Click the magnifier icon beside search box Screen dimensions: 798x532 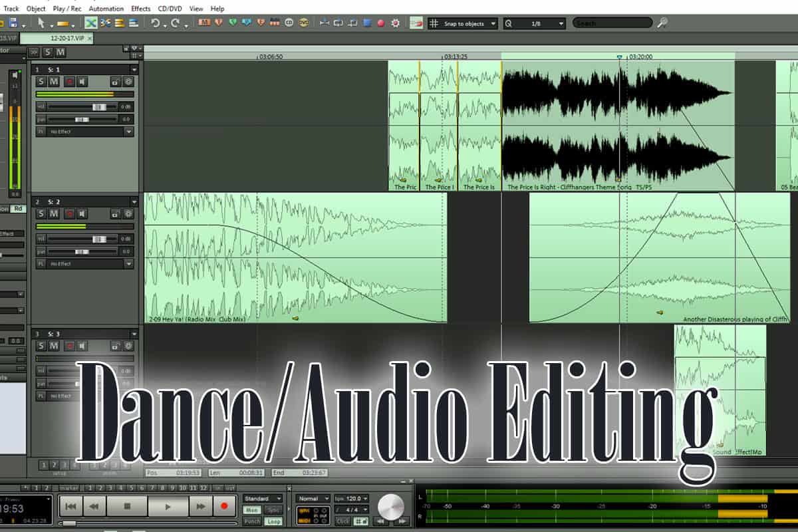click(x=662, y=23)
